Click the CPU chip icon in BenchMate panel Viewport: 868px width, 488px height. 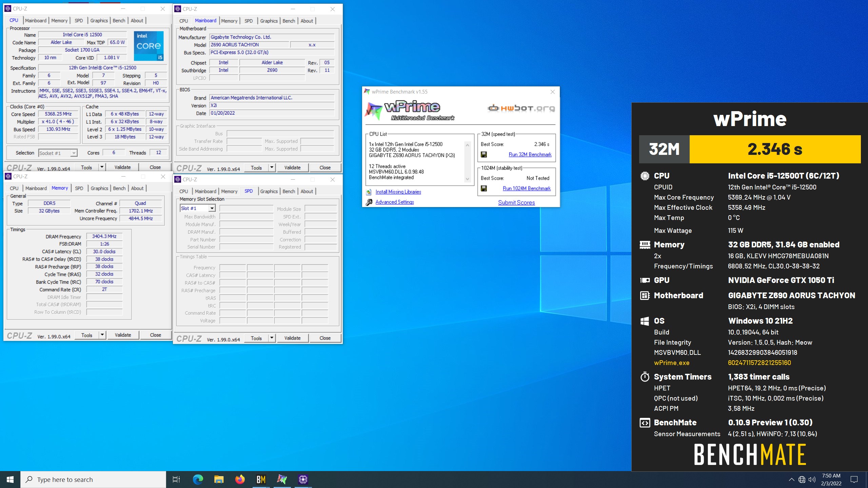645,176
